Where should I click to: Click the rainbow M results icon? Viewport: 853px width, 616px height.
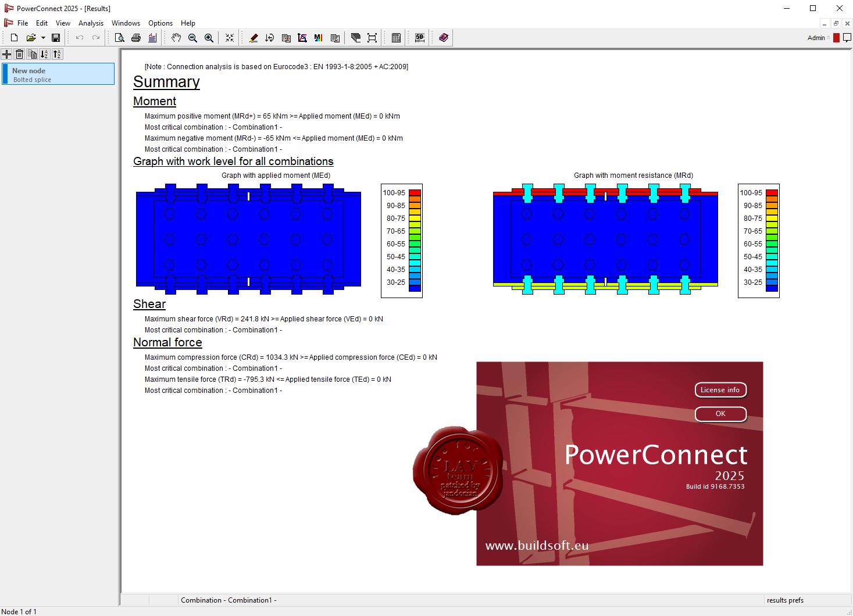[319, 38]
